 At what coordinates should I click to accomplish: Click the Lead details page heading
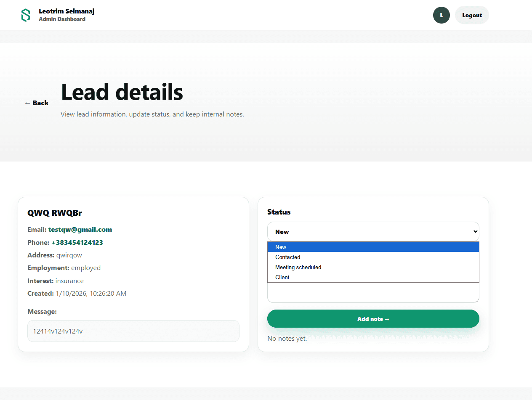click(x=122, y=92)
